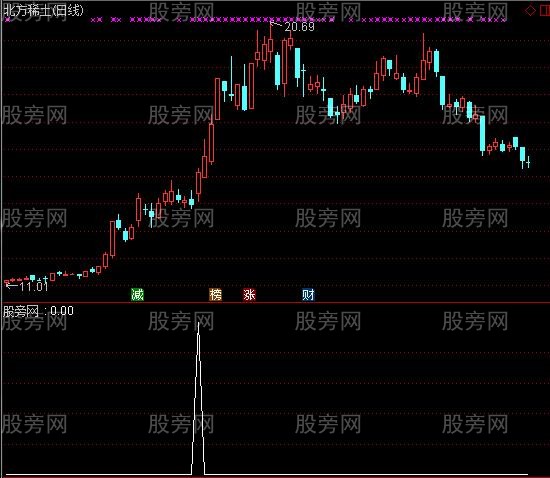Click the red 张 marker icon
This screenshot has height=478, width=550.
[249, 295]
